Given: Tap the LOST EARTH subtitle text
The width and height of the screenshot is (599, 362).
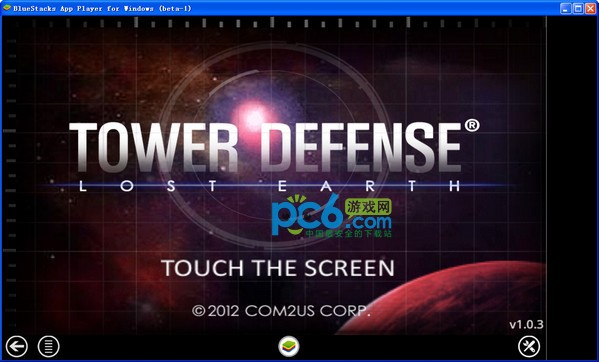Looking at the screenshot, I should coord(270,186).
